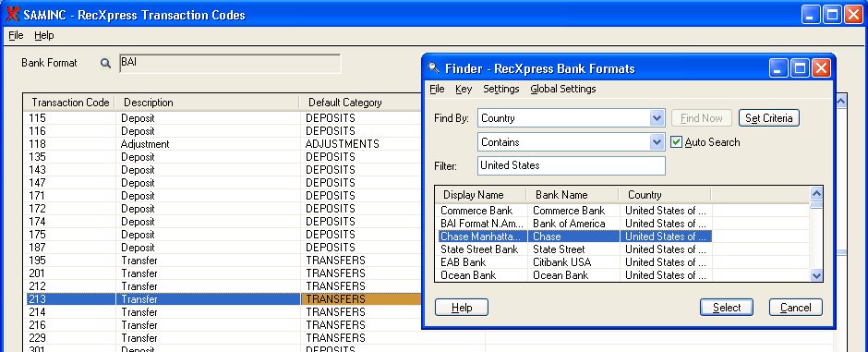Click the Finder results scrollbar down arrow

tap(816, 275)
